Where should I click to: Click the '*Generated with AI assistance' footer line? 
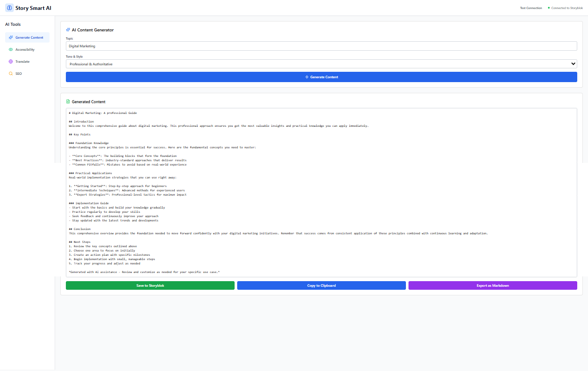tap(144, 272)
